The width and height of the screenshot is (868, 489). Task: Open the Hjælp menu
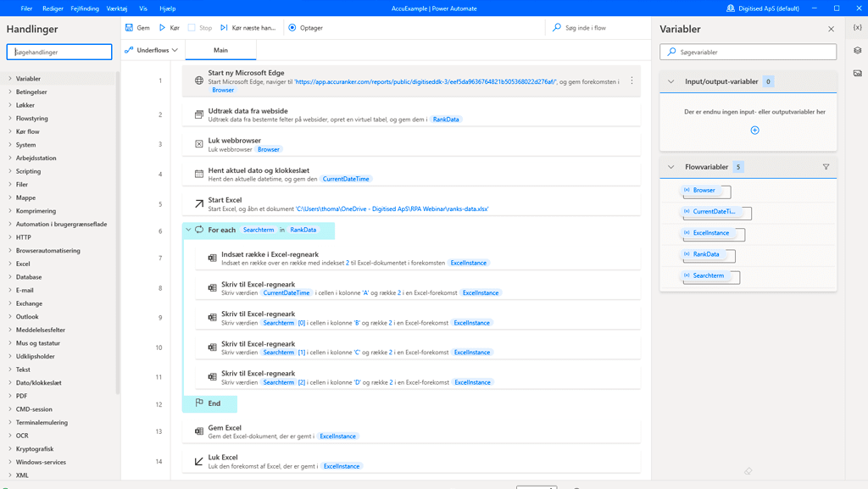tap(167, 8)
